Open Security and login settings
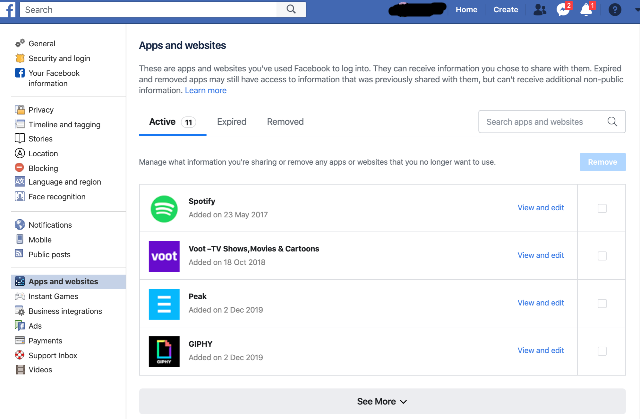The height and width of the screenshot is (419, 640). (x=59, y=59)
